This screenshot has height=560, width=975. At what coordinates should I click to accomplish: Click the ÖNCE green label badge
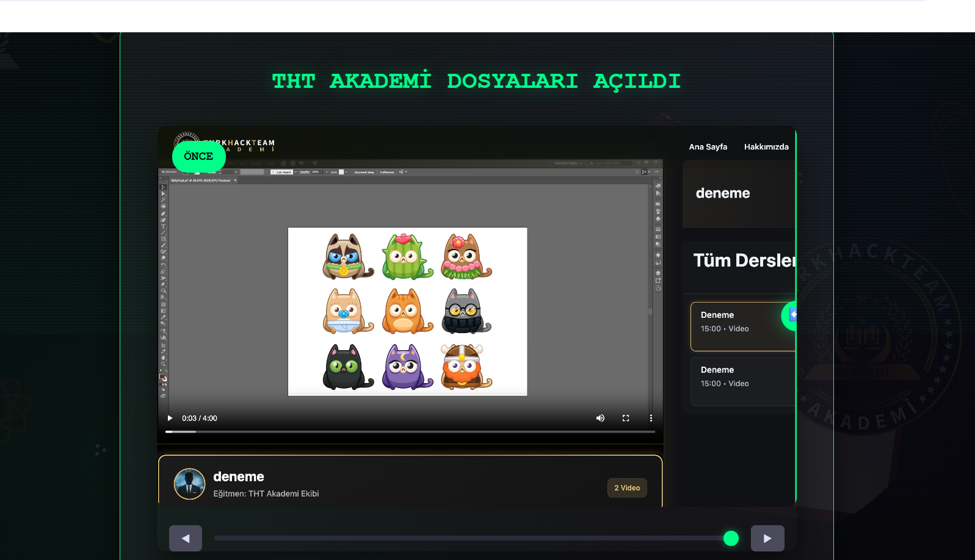[x=199, y=157]
